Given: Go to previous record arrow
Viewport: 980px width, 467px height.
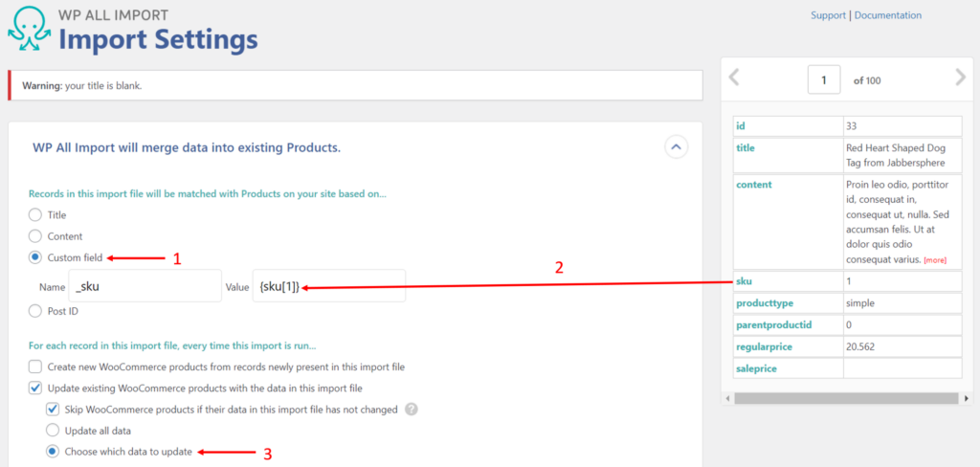Looking at the screenshot, I should click(735, 78).
